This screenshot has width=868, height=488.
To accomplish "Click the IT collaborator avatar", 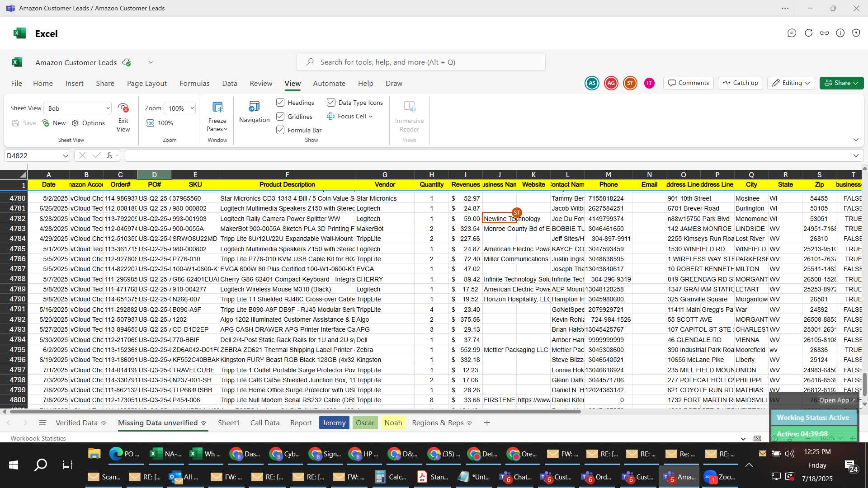I will tap(649, 83).
